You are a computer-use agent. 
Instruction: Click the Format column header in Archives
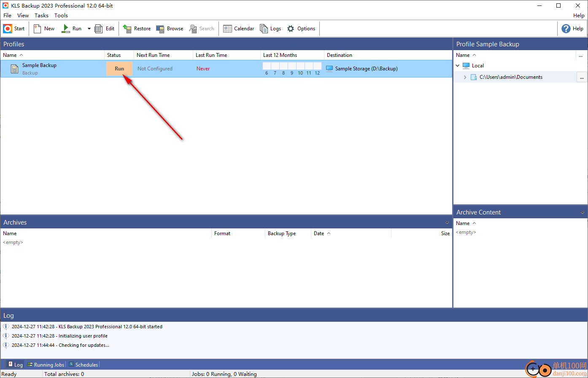tap(238, 233)
